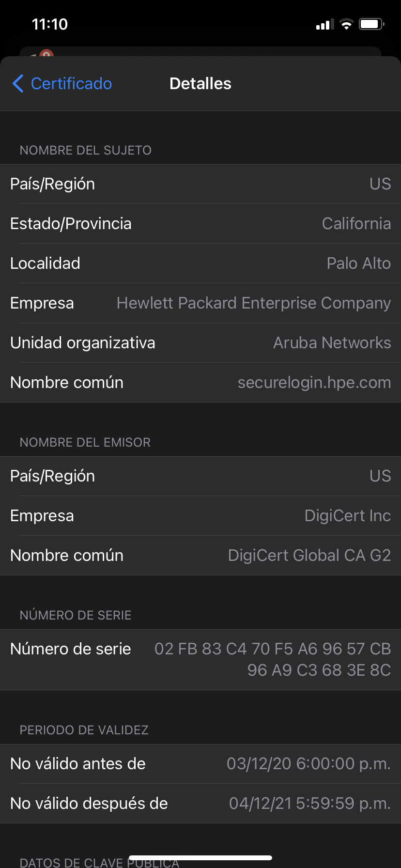Select the País/Región row showing US under subject
The height and width of the screenshot is (868, 401).
point(200,184)
